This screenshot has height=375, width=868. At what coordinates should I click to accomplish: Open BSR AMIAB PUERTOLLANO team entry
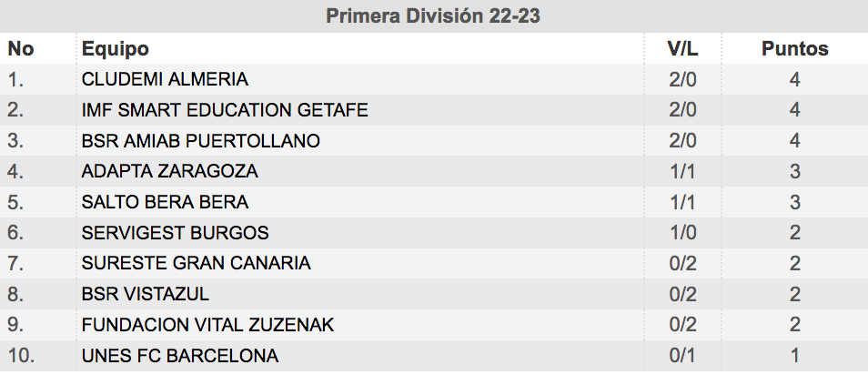[201, 141]
